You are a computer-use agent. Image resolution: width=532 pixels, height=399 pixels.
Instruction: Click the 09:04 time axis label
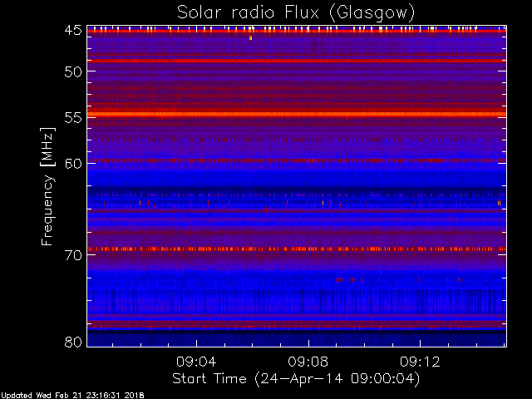click(196, 362)
